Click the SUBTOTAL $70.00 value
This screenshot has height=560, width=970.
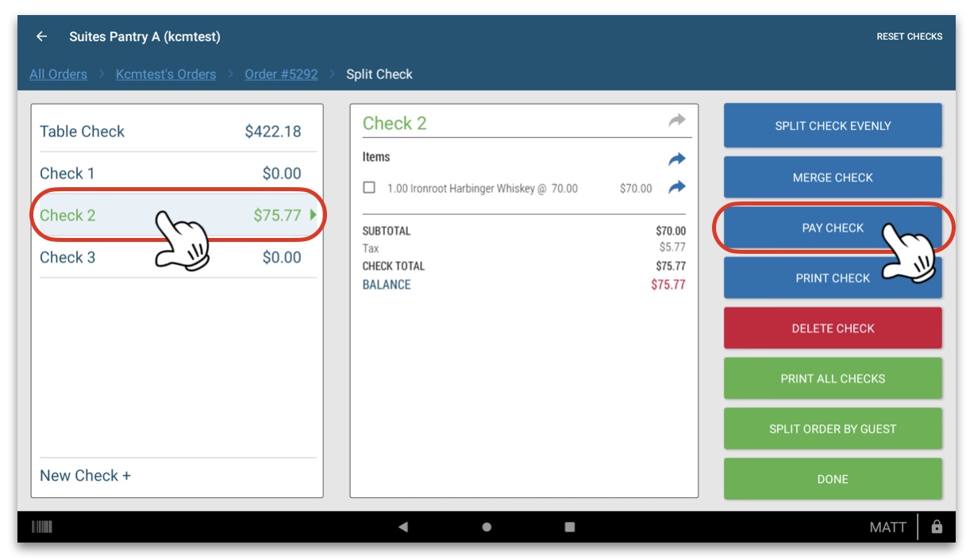click(x=671, y=232)
